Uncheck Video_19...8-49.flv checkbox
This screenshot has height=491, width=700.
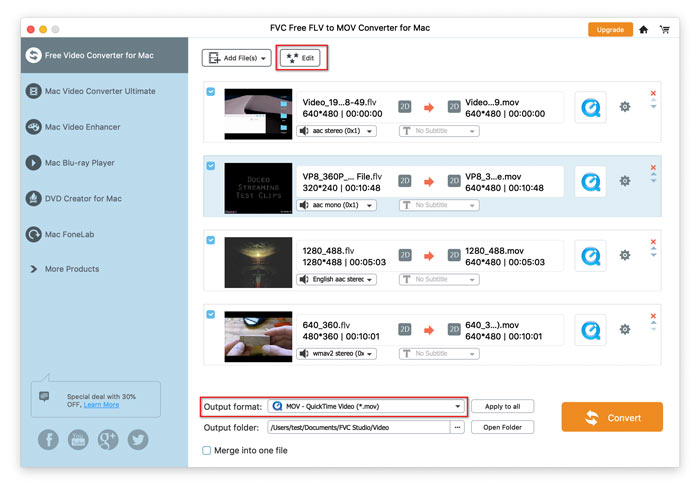pos(211,92)
